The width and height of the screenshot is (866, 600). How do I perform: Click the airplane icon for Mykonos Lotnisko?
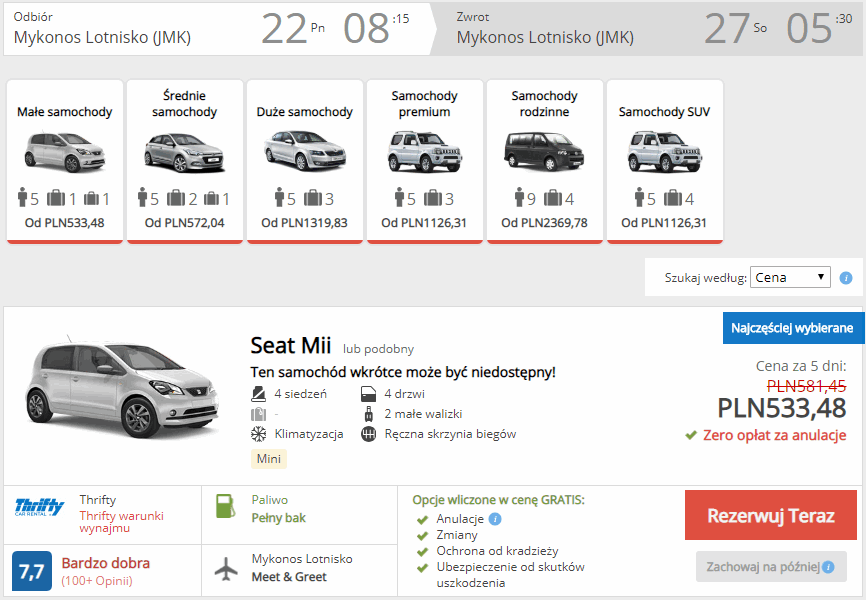point(228,567)
